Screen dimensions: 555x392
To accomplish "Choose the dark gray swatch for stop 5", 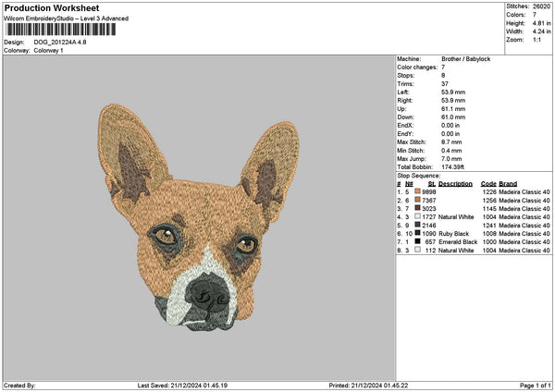I will (x=419, y=225).
